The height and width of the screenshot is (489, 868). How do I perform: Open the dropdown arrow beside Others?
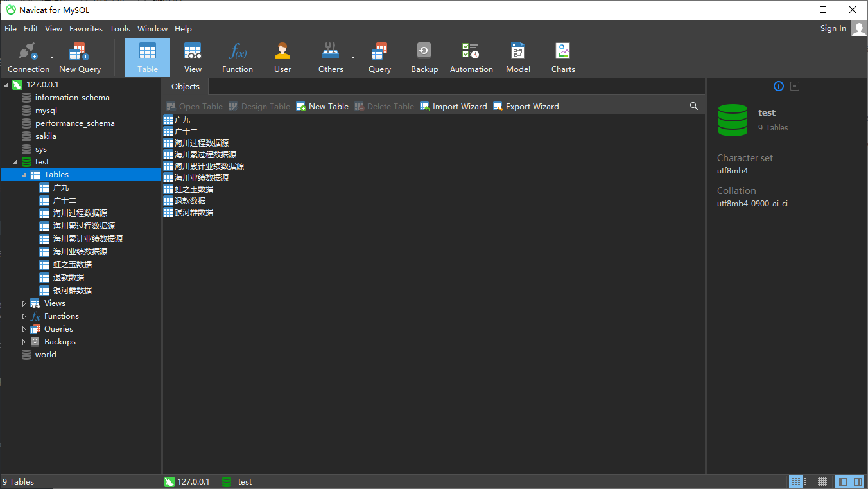[353, 58]
